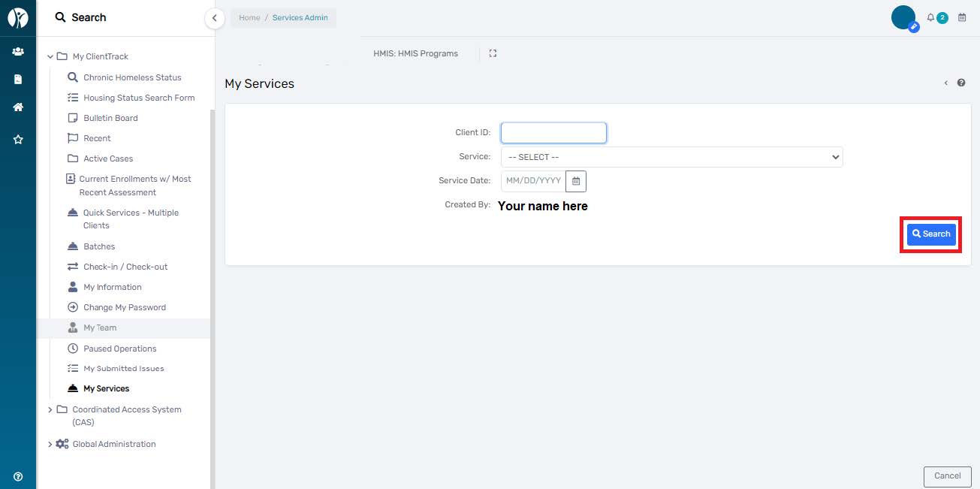Viewport: 980px width, 489px height.
Task: Click the Home breadcrumb link
Action: (249, 18)
